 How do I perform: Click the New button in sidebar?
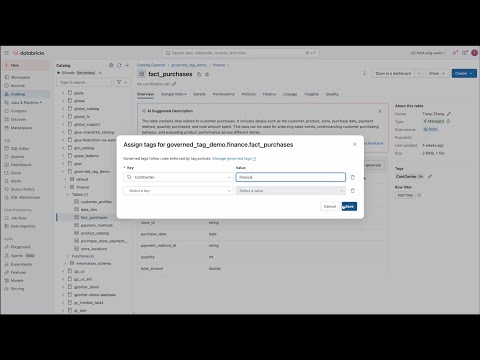[x=26, y=65]
